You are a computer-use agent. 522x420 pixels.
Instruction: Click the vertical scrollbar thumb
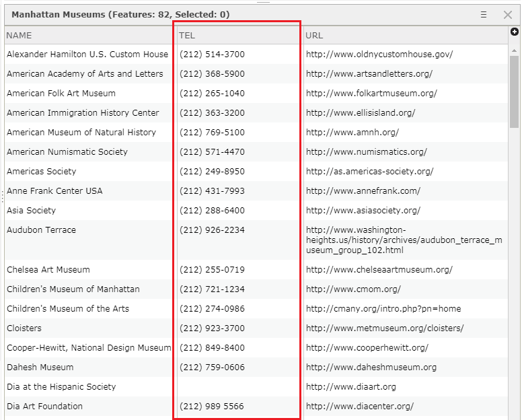515,91
